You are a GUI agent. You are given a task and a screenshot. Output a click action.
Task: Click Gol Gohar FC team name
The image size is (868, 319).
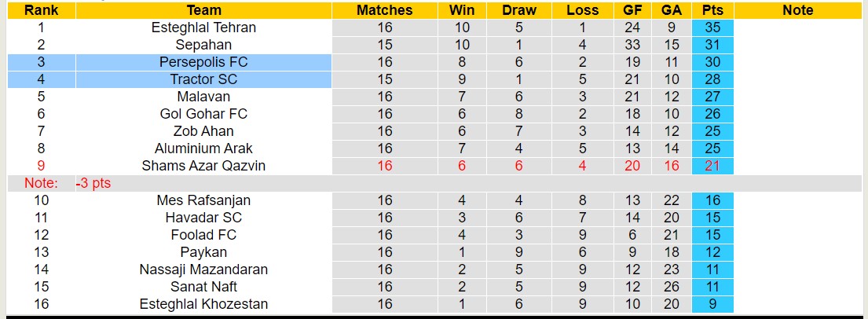[203, 114]
